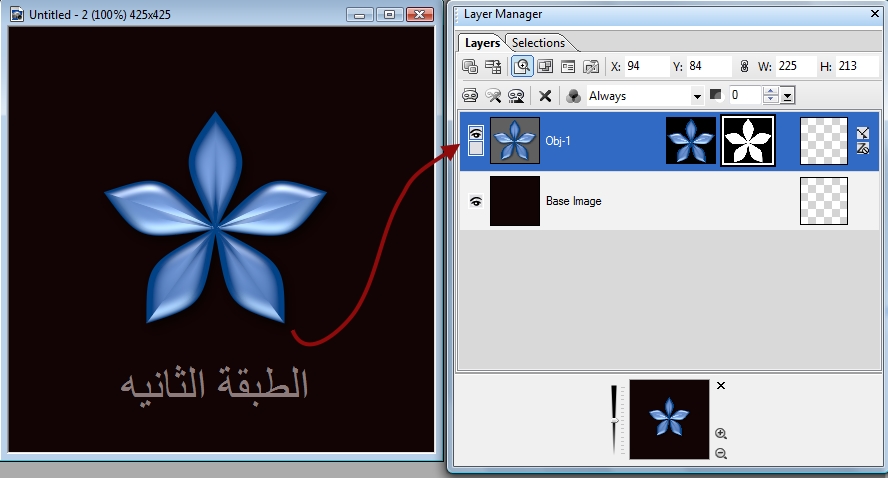Click the first mask icon in second row
This screenshot has height=478, width=888.
[470, 96]
